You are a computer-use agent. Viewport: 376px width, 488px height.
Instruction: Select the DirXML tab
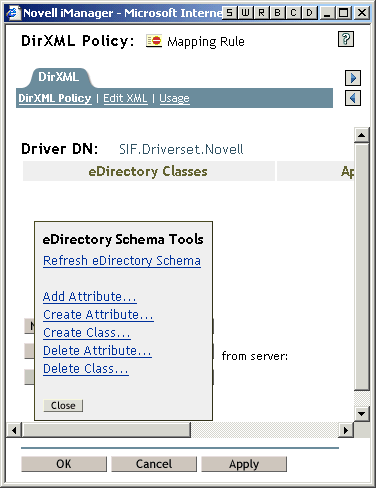[x=59, y=77]
